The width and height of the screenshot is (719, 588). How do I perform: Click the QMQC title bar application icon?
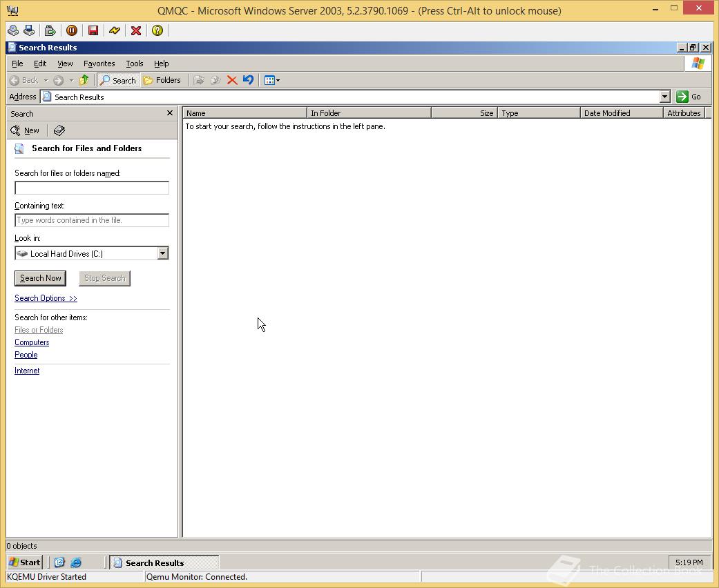click(x=12, y=10)
